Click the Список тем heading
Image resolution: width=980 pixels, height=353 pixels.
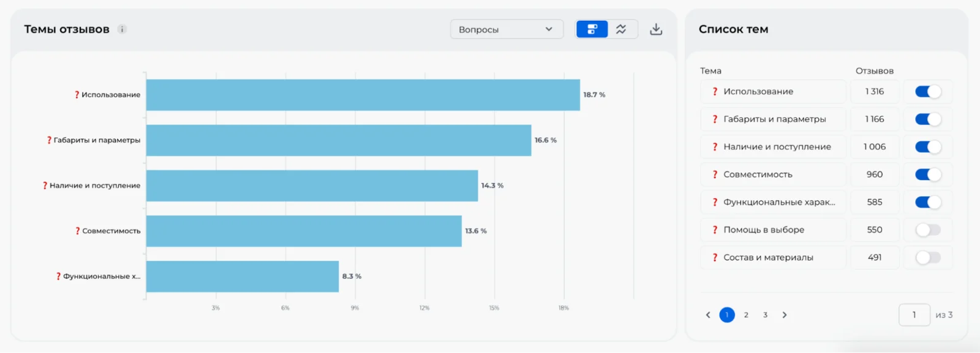pyautogui.click(x=733, y=29)
